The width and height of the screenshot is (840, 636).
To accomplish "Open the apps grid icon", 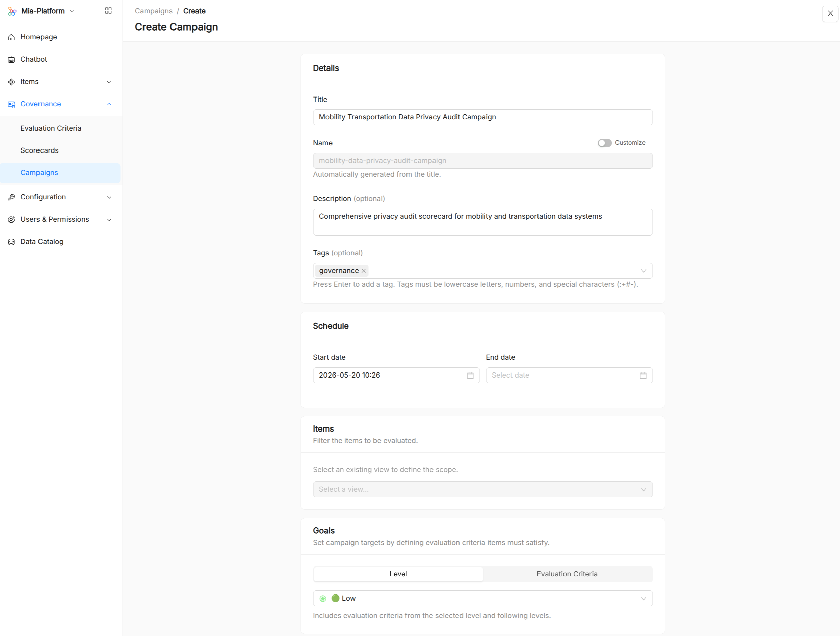I will tap(108, 11).
